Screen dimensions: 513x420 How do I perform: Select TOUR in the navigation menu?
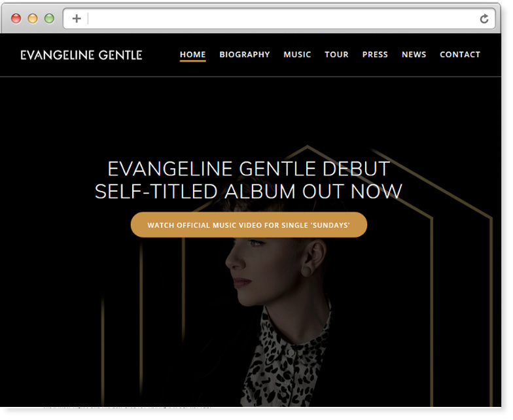click(336, 54)
